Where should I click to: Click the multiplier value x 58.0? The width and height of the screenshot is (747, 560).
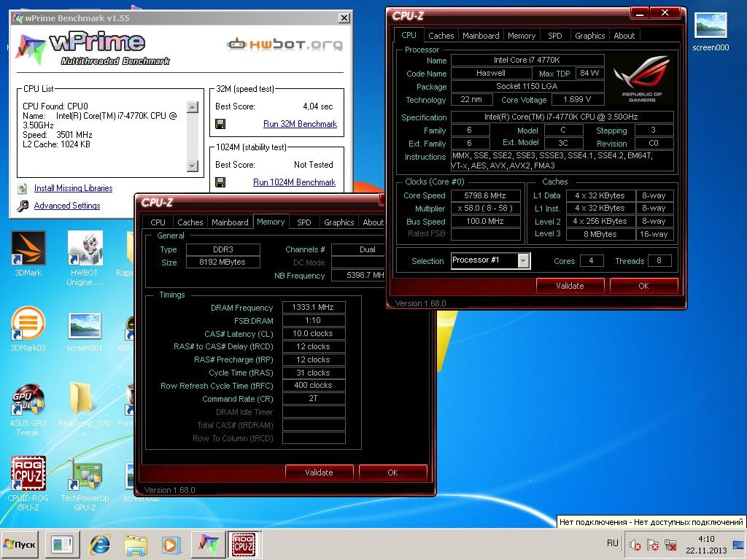pyautogui.click(x=485, y=208)
